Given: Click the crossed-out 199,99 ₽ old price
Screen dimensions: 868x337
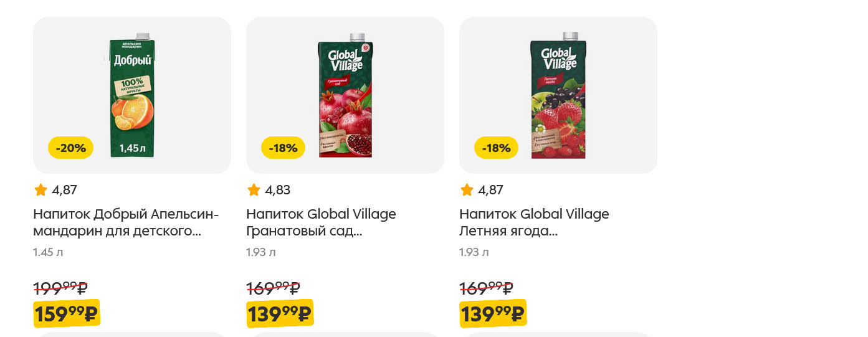Looking at the screenshot, I should (60, 288).
